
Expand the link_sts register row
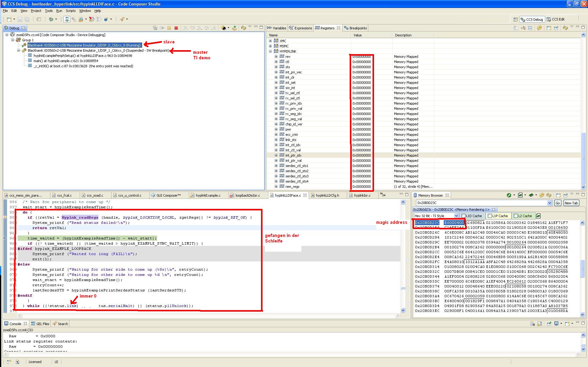pyautogui.click(x=276, y=140)
